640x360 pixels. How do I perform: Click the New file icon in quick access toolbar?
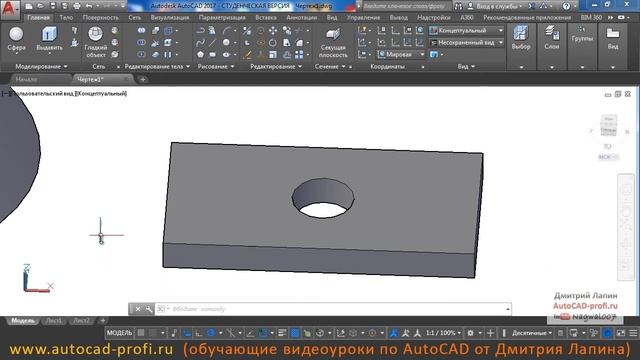(x=29, y=6)
